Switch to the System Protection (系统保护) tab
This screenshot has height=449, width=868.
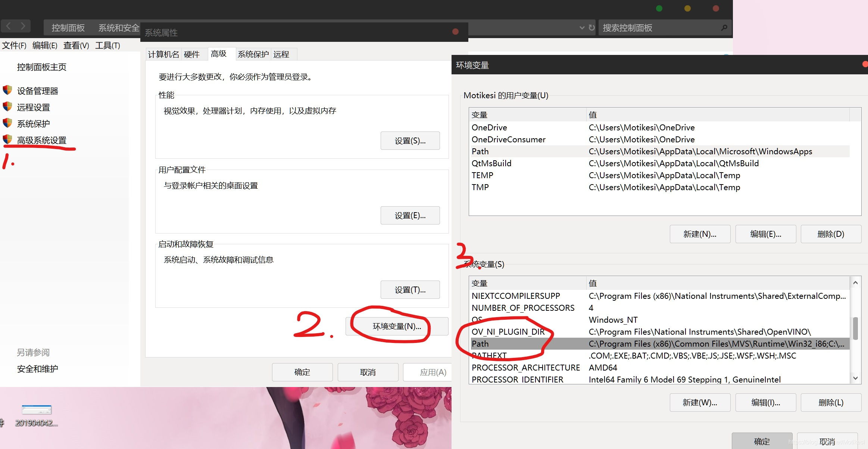point(253,55)
